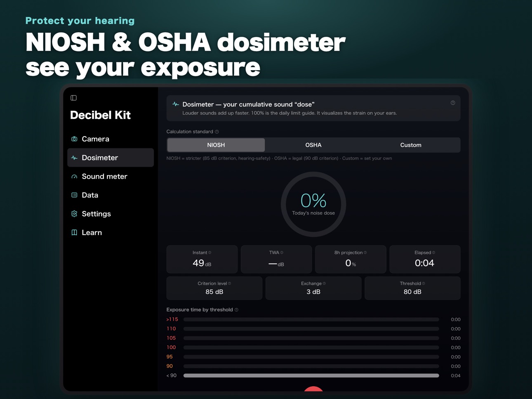This screenshot has width=532, height=399.
Task: Click info icon beside Threshold
Action: click(x=424, y=283)
